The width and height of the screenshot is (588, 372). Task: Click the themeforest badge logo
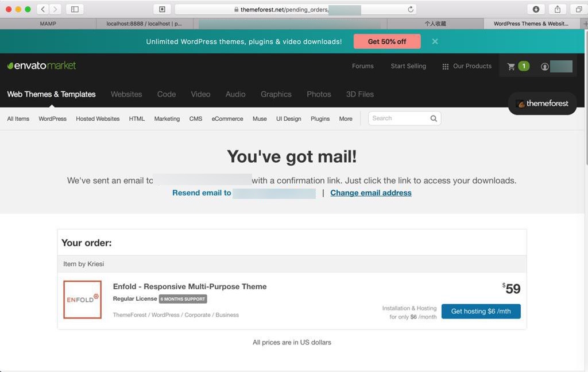542,103
